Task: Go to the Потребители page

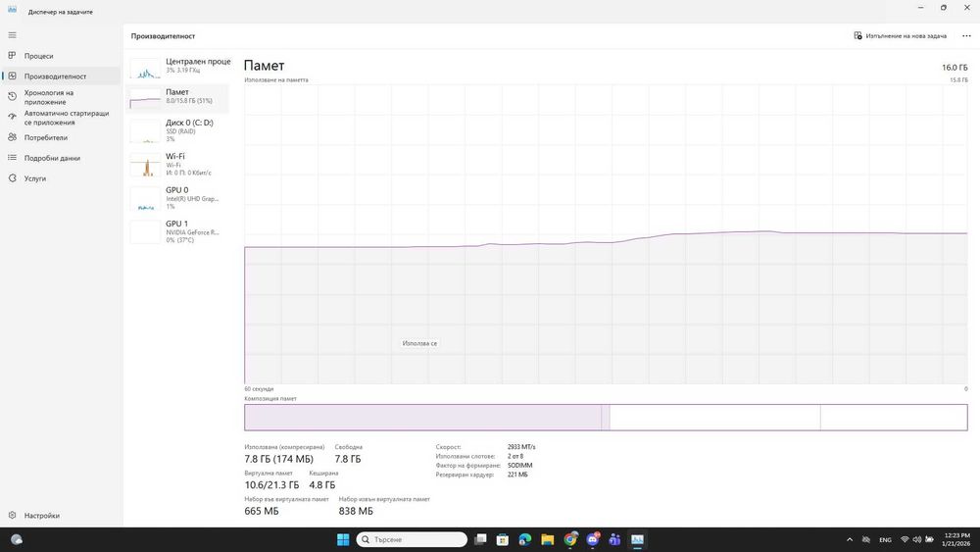Action: 61,137
